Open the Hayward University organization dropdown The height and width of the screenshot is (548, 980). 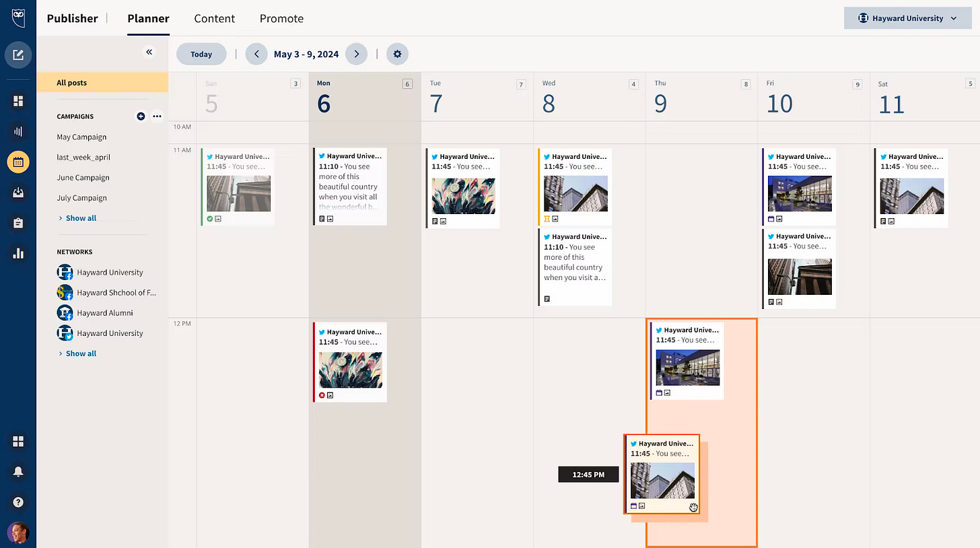click(907, 18)
